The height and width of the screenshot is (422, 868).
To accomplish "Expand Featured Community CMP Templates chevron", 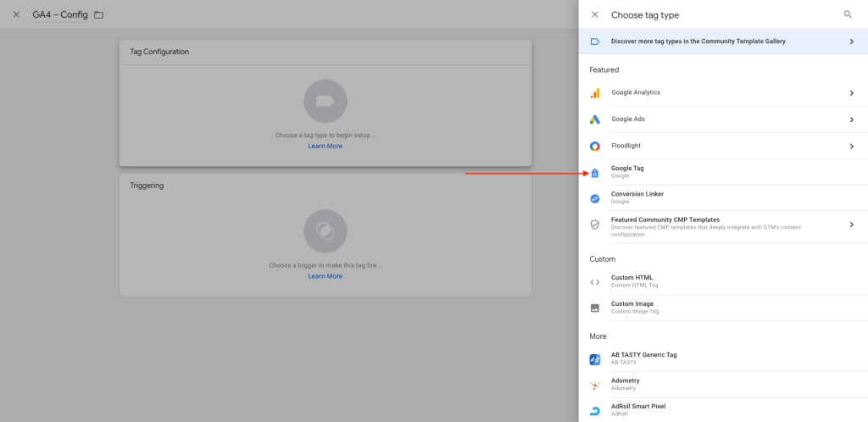I will point(851,225).
